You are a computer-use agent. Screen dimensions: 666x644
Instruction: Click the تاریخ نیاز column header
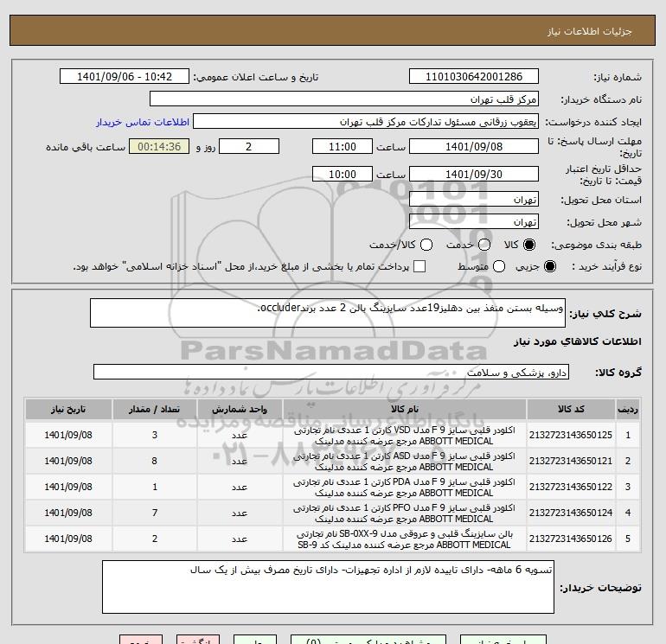(x=68, y=409)
